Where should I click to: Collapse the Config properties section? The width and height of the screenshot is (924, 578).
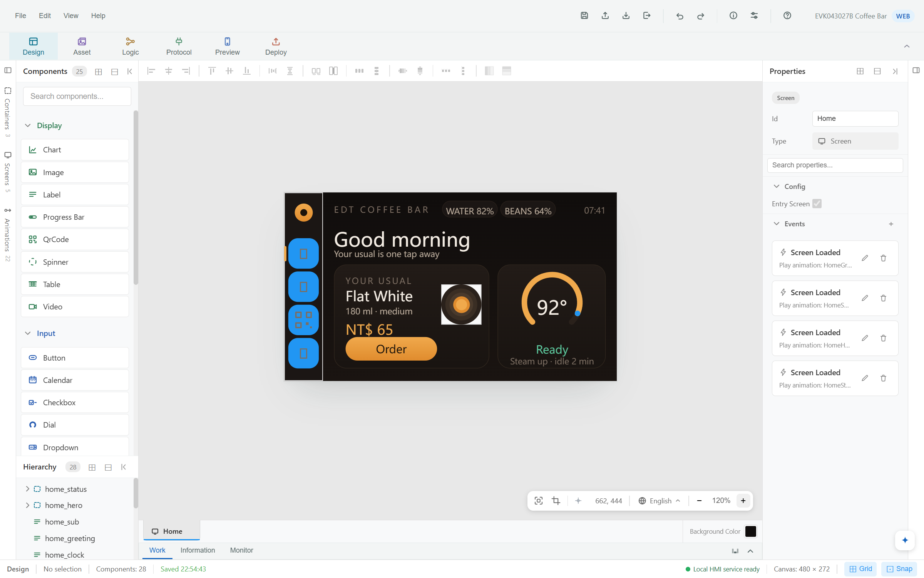[777, 186]
